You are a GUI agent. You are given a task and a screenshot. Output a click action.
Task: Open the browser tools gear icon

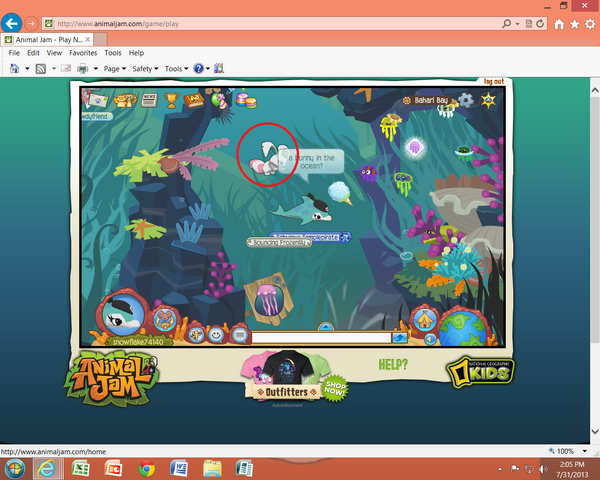tap(590, 24)
